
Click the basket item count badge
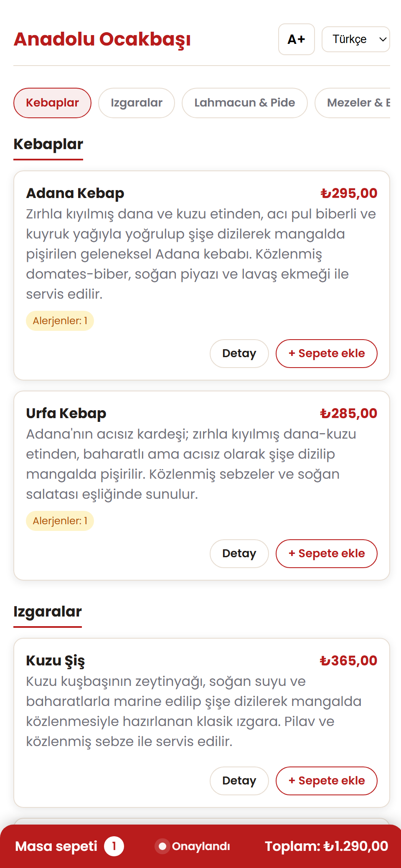click(114, 846)
